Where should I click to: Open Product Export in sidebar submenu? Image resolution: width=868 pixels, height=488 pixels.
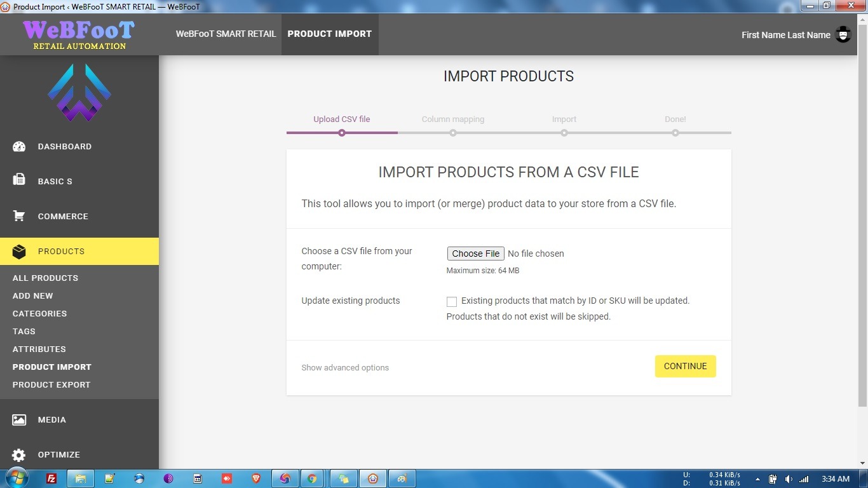point(51,385)
